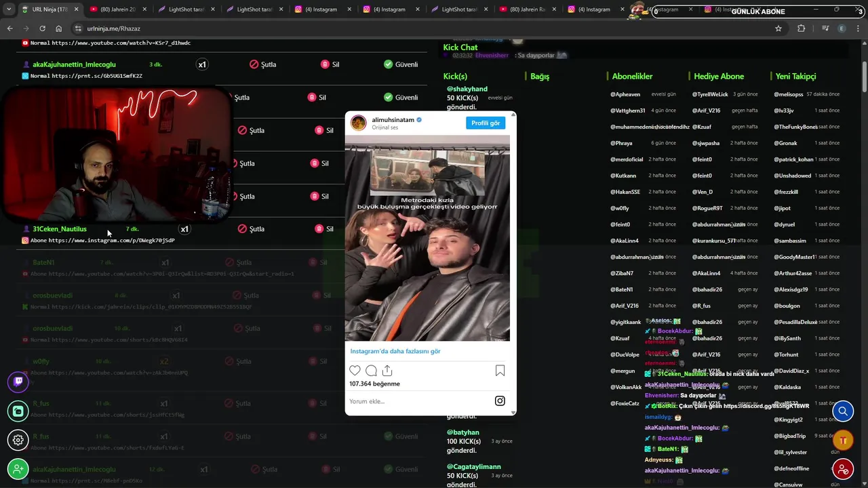
Task: Reload the page with refresh icon
Action: click(x=42, y=28)
